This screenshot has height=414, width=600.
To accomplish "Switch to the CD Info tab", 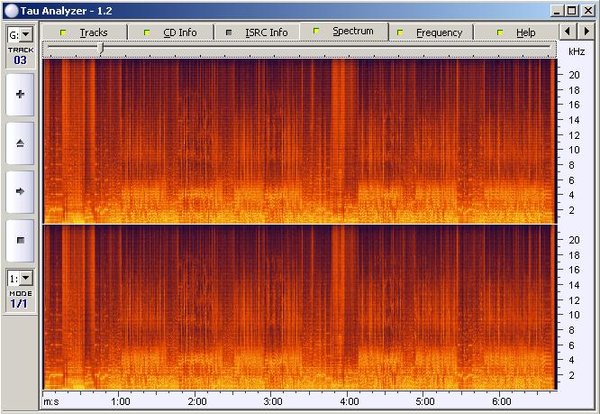I will pyautogui.click(x=171, y=33).
